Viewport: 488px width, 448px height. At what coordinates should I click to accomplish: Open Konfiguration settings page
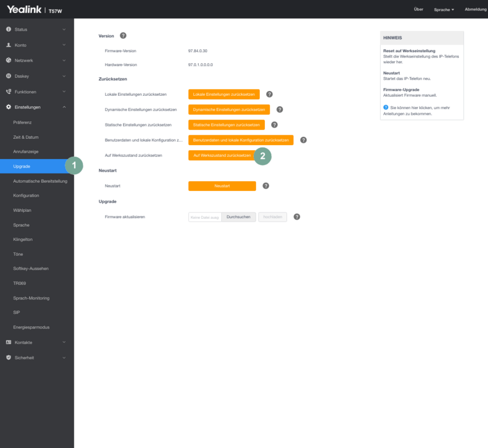pyautogui.click(x=26, y=196)
